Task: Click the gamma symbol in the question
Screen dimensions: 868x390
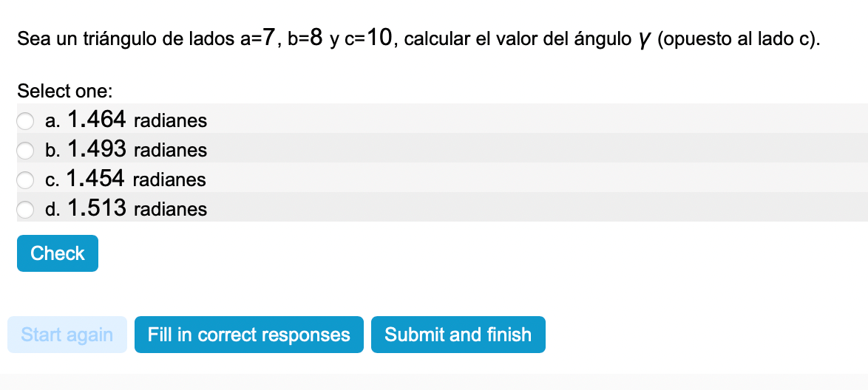Action: coord(644,39)
